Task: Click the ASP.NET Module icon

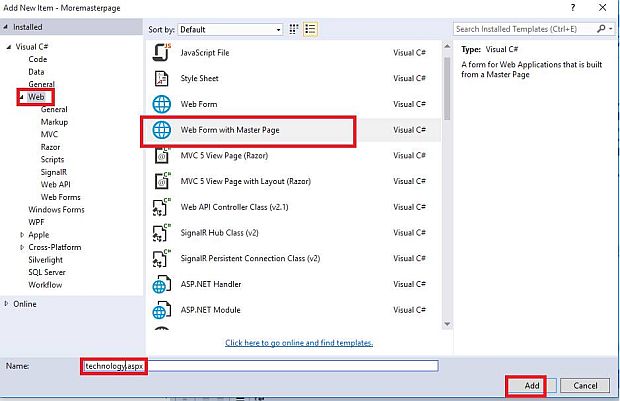Action: click(162, 310)
